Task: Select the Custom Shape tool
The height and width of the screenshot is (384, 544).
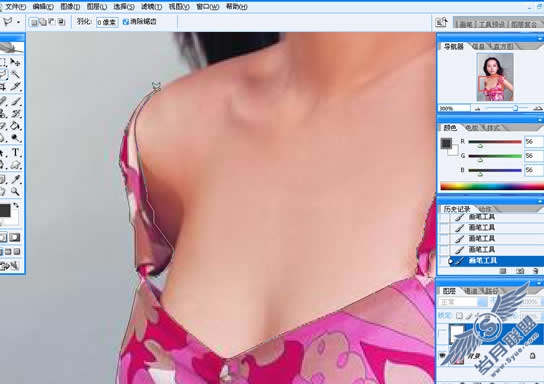Action: (x=15, y=165)
